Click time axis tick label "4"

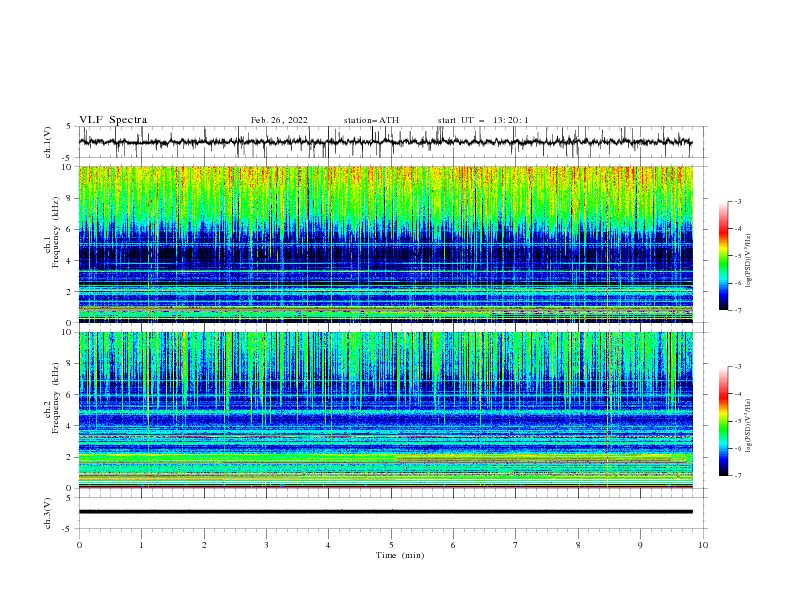click(x=328, y=545)
